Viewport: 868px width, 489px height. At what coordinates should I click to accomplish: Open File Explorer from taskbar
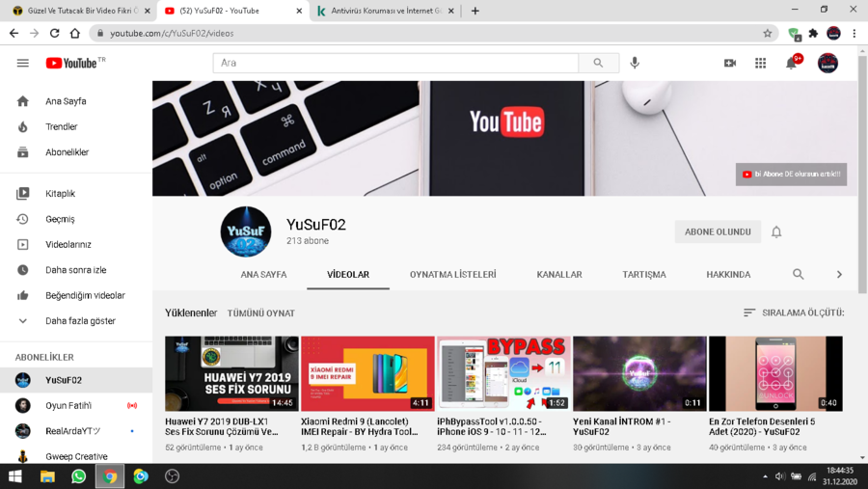[47, 476]
